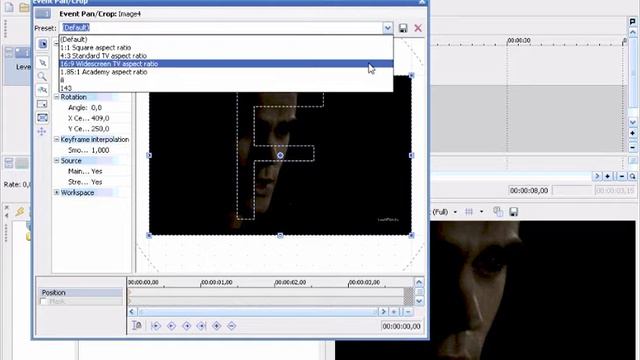The width and height of the screenshot is (640, 360).
Task: Zoom out main timeline minus button
Action: click(x=622, y=176)
